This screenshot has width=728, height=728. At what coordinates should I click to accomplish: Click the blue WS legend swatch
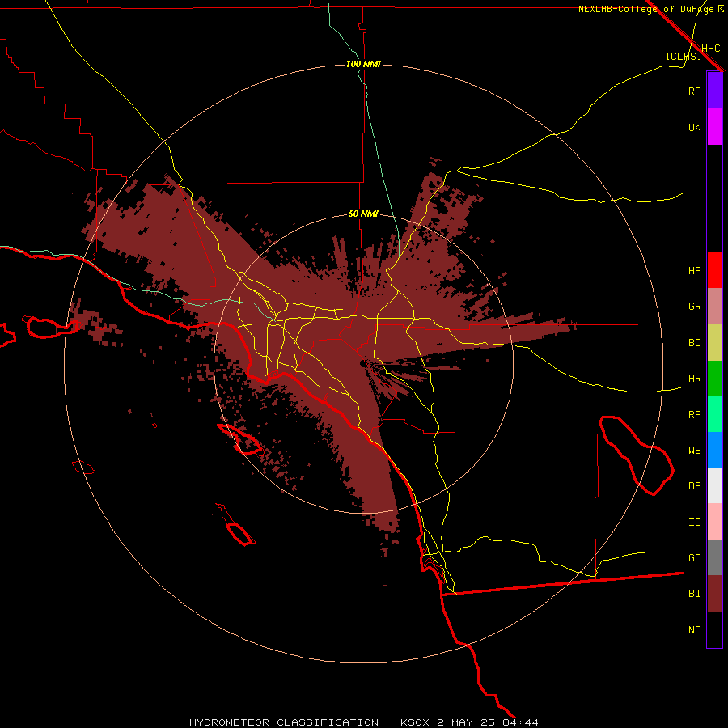pyautogui.click(x=714, y=450)
